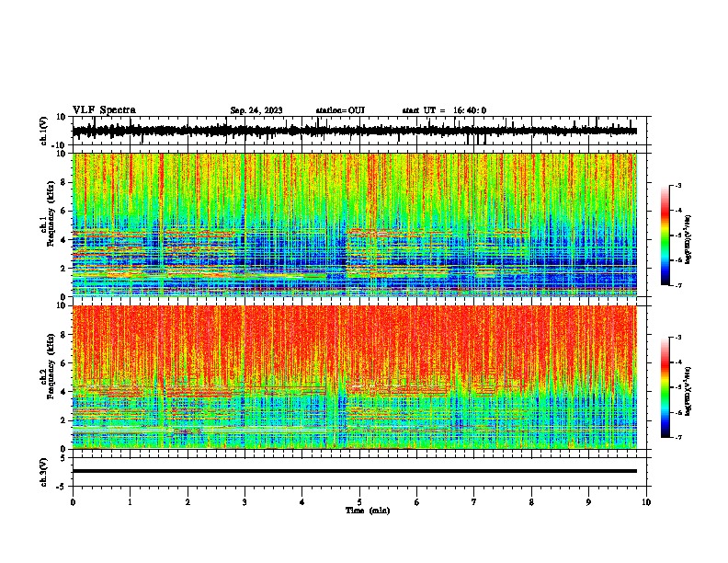Click the "2" kHz tick of ch.1 spectrogram
Screen dimensions: 728x563
(63, 268)
